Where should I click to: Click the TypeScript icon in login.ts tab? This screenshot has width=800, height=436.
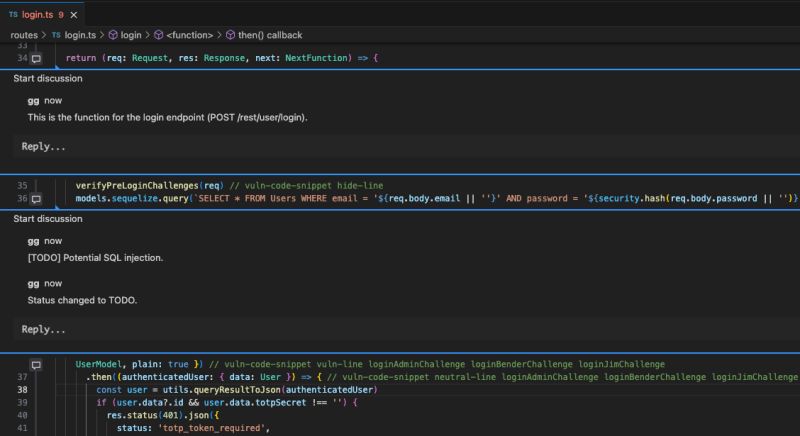[13, 15]
